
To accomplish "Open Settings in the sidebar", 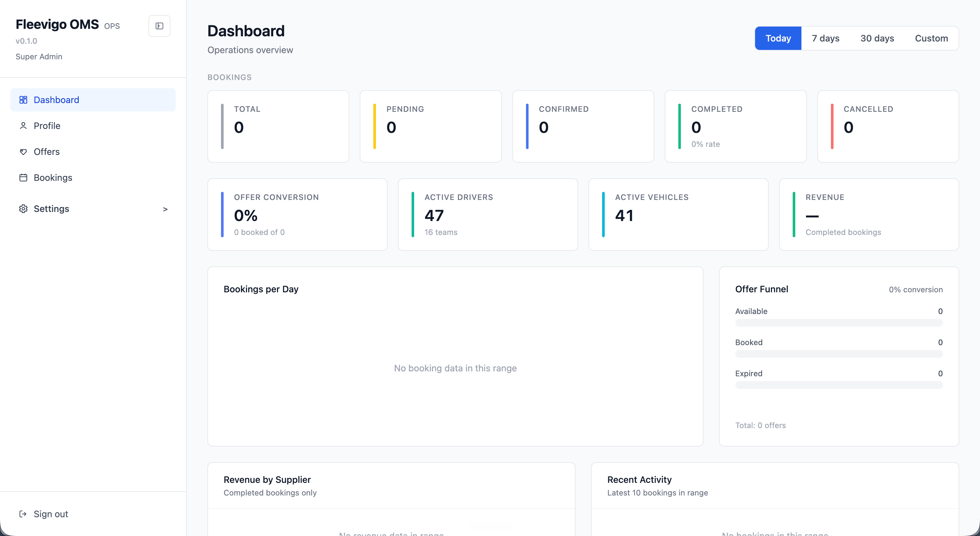I will point(93,209).
